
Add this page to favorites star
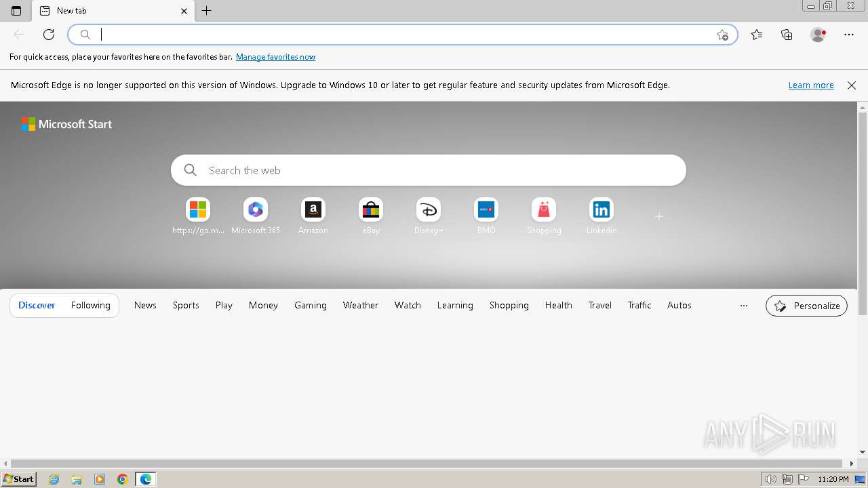pos(722,35)
